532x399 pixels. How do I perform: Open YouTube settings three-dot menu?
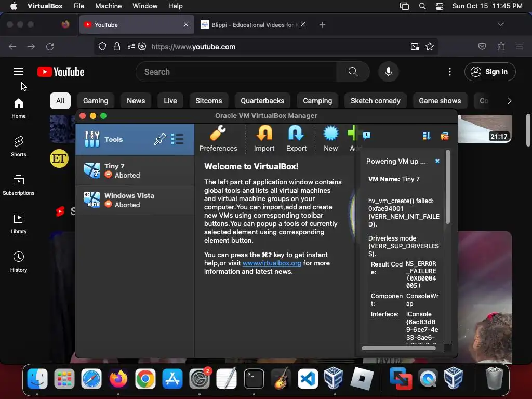[x=450, y=72]
